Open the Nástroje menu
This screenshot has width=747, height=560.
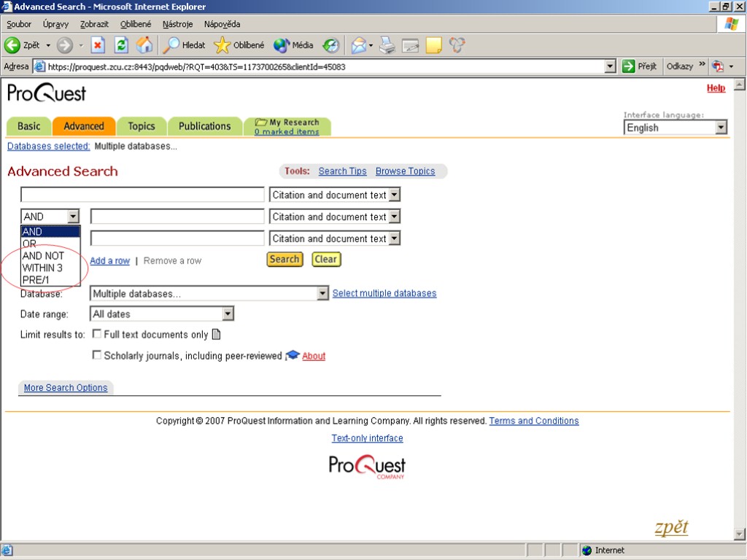[x=178, y=24]
